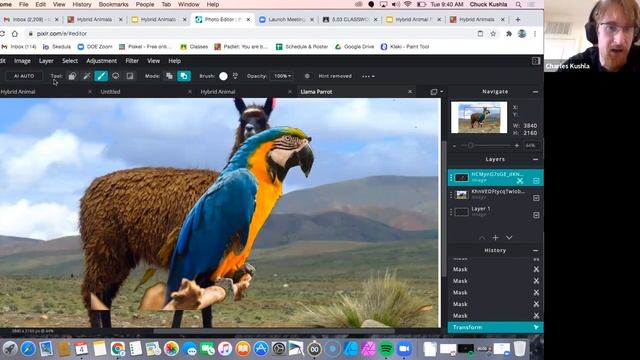Screen dimensions: 640x360
Task: Zoom out with the navigator minus button
Action: point(454,146)
